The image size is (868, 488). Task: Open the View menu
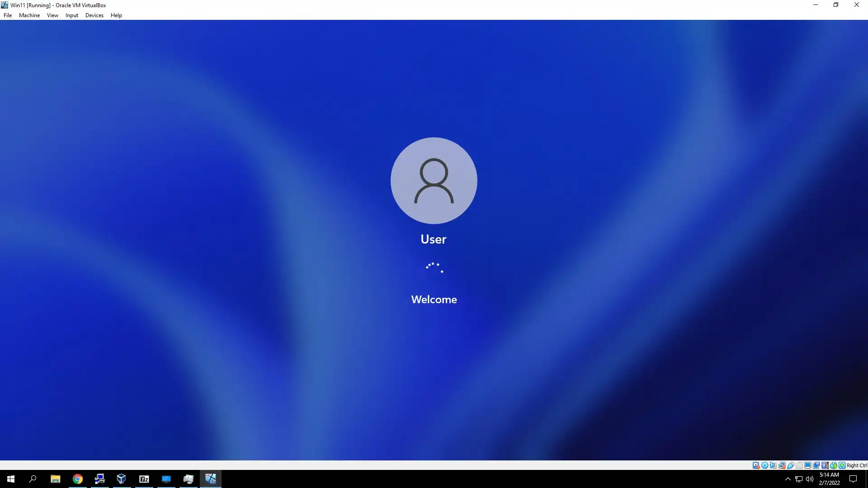tap(52, 15)
